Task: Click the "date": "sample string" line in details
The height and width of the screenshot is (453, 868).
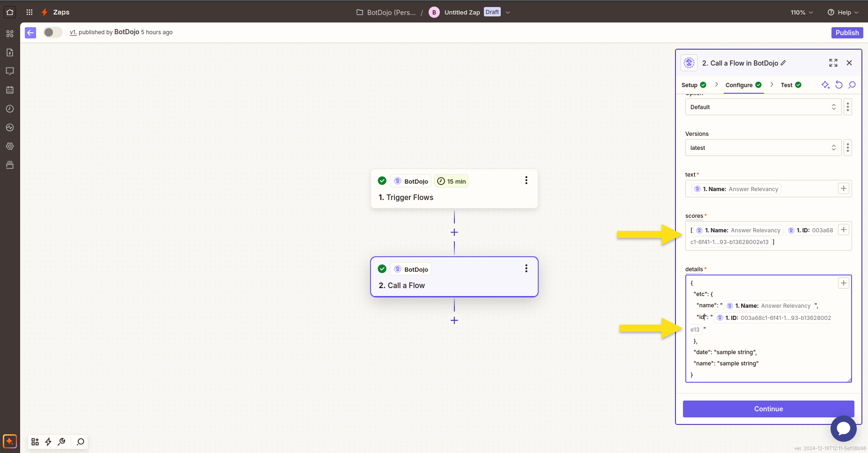Action: (x=725, y=352)
